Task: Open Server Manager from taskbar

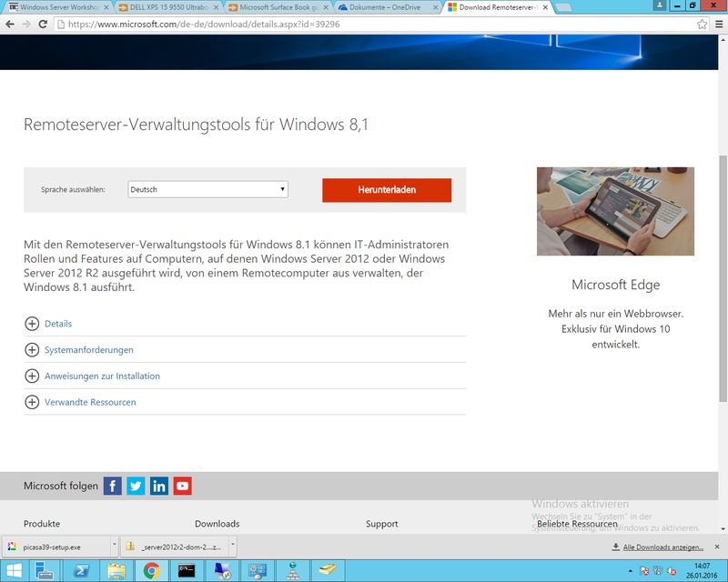Action: point(45,570)
